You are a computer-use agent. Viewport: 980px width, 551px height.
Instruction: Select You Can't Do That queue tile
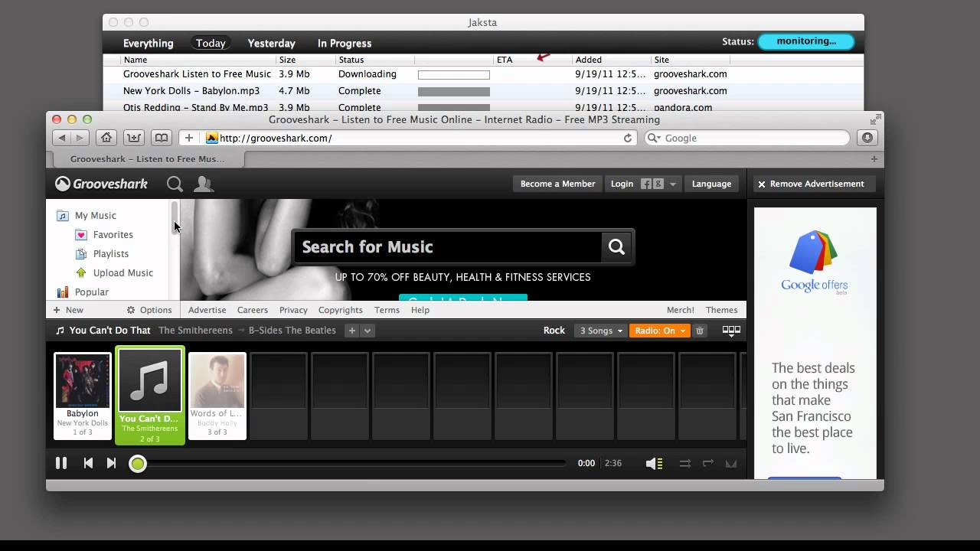[x=150, y=396]
